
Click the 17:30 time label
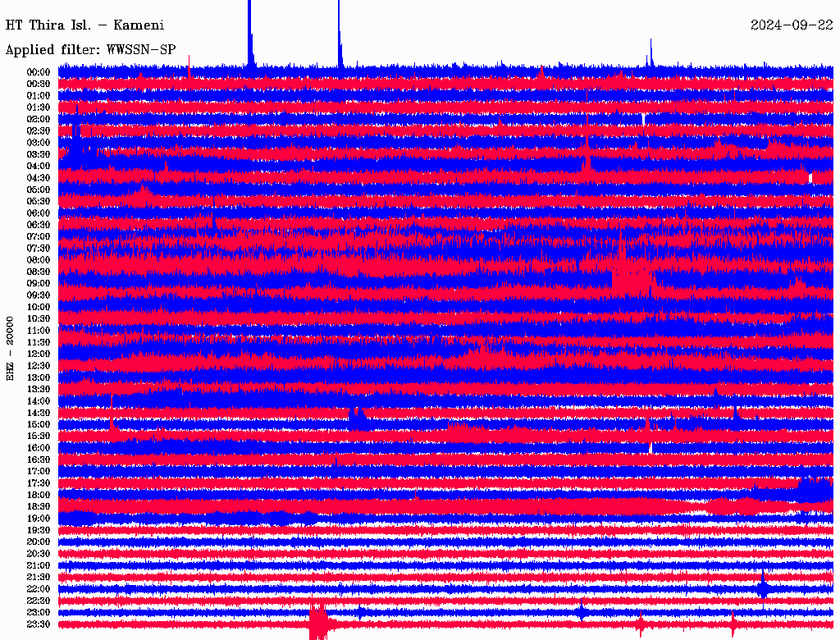[x=39, y=483]
